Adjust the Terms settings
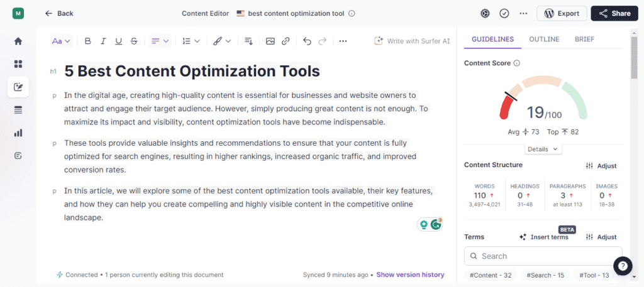Image resolution: width=644 pixels, height=287 pixels. coord(601,237)
